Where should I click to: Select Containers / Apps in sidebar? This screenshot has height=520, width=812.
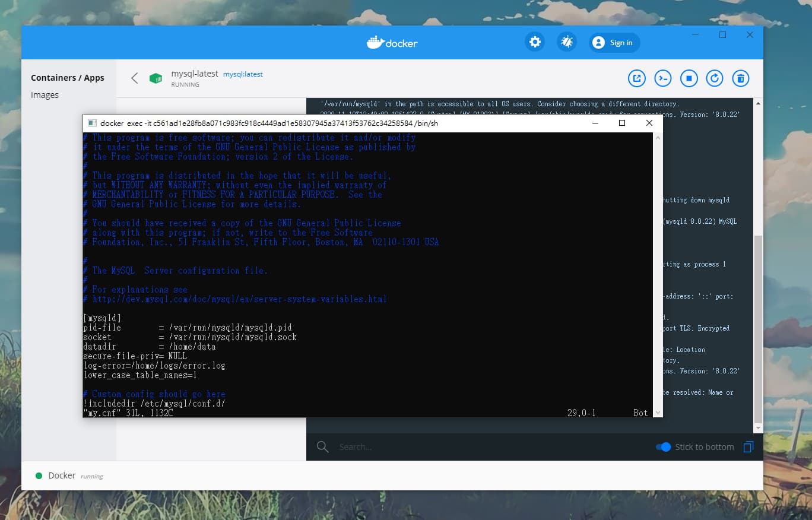point(68,78)
